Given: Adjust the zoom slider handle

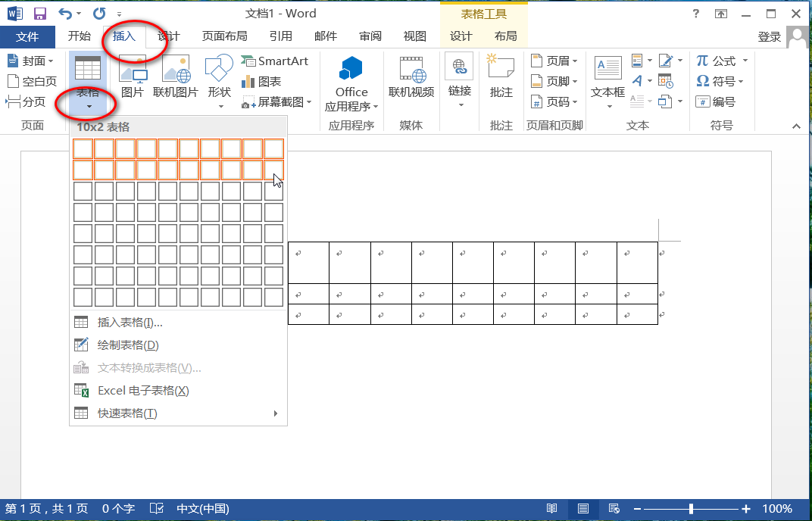Looking at the screenshot, I should click(691, 509).
